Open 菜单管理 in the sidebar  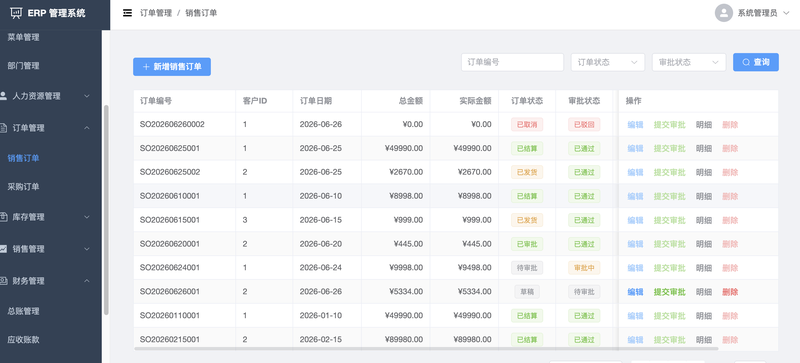[23, 37]
